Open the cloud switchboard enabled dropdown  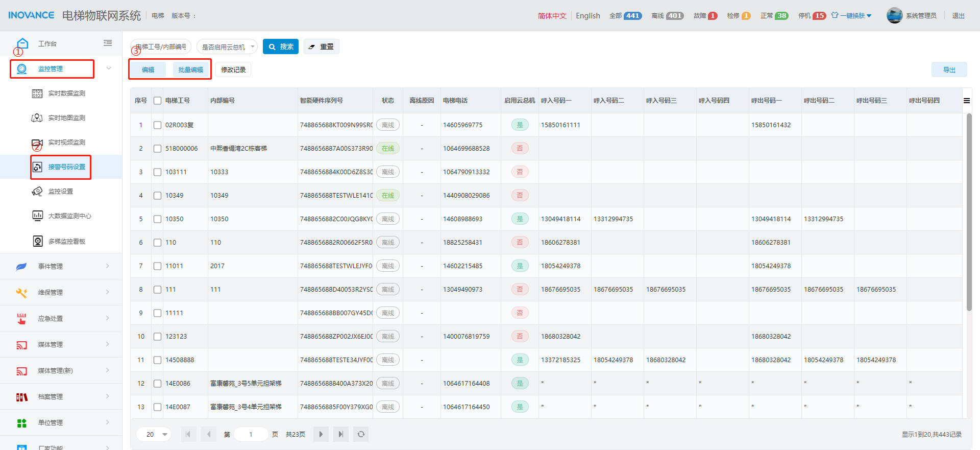pos(227,47)
